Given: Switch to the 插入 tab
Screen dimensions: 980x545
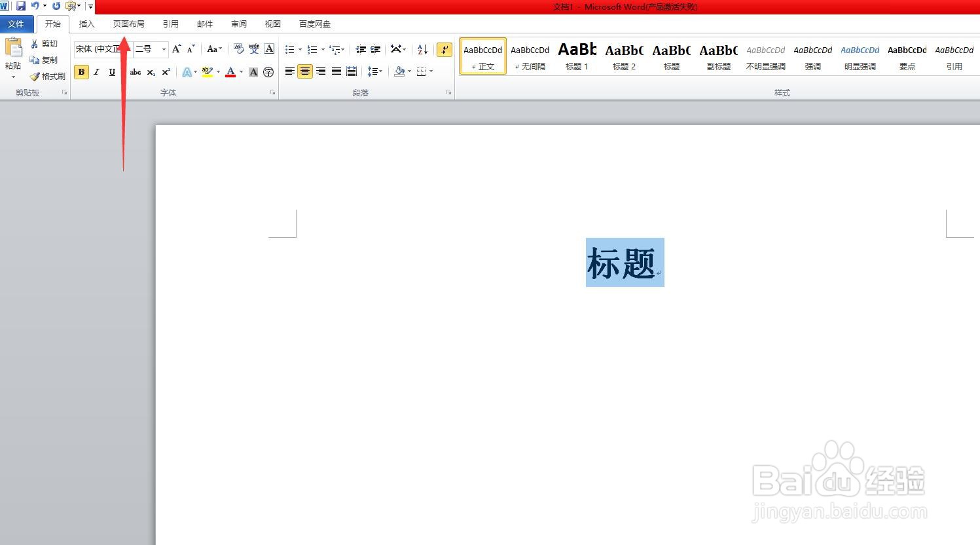Looking at the screenshot, I should click(x=86, y=24).
